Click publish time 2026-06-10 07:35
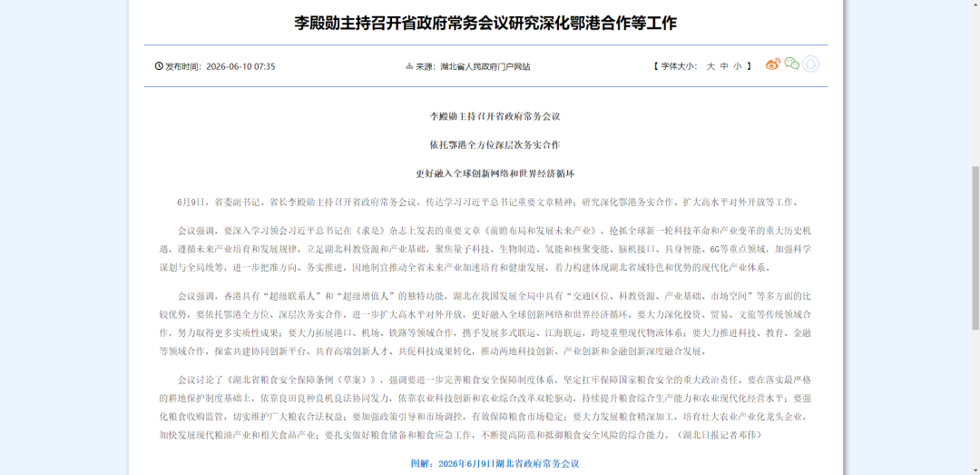The height and width of the screenshot is (475, 980). 240,66
